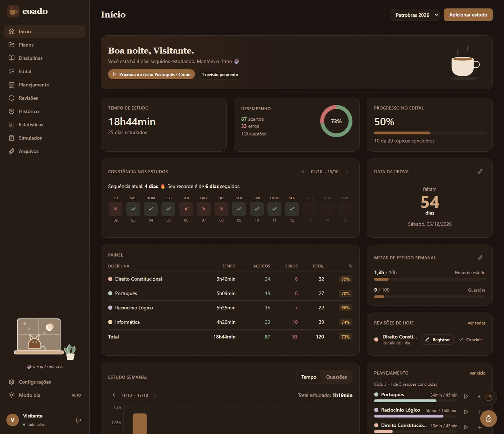Go to next period in Constância nos Estudos

coord(347,172)
